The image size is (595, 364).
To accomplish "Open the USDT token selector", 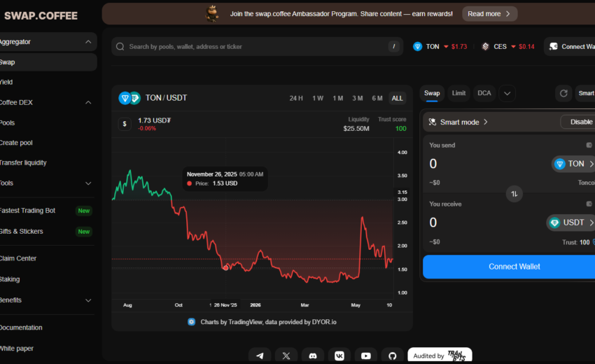I will [x=570, y=223].
